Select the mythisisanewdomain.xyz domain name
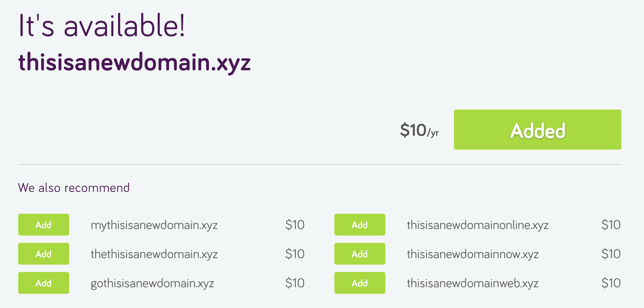The height and width of the screenshot is (308, 644). (x=154, y=225)
